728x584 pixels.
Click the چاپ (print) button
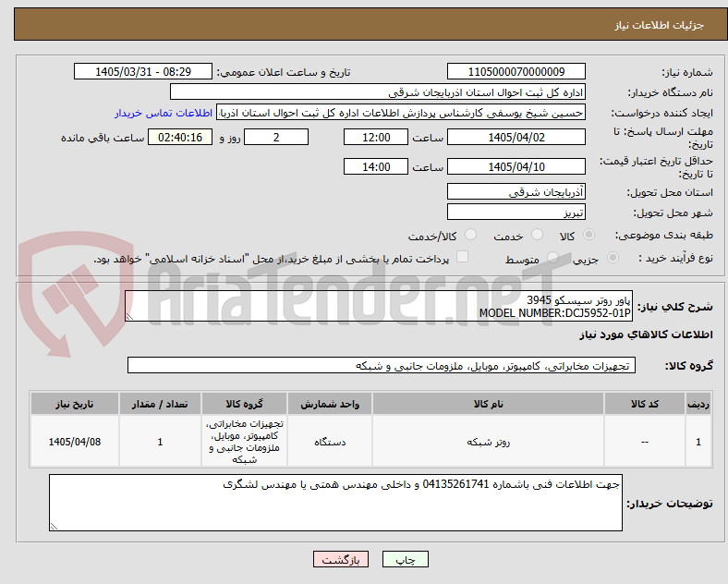[x=405, y=559]
